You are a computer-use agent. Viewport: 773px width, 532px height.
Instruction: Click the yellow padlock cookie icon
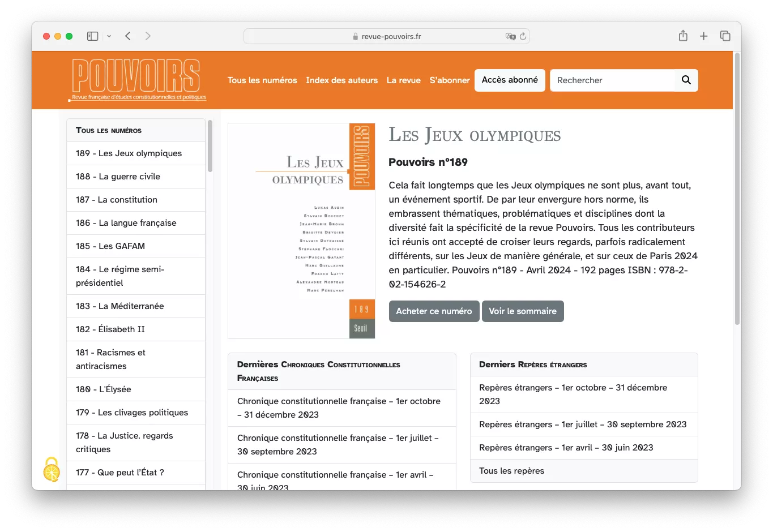52,469
